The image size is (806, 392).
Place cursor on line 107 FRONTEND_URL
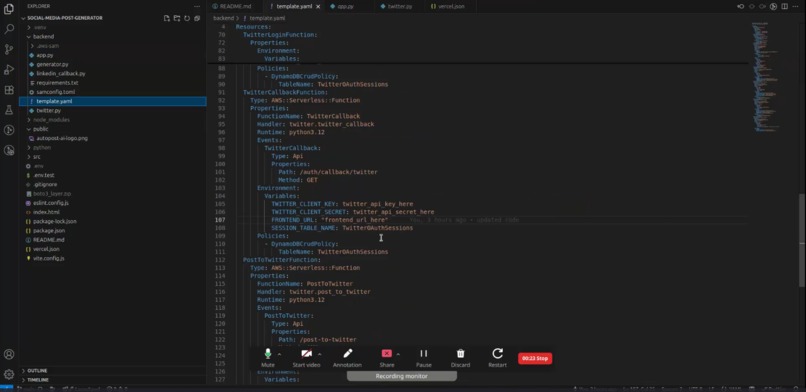329,220
